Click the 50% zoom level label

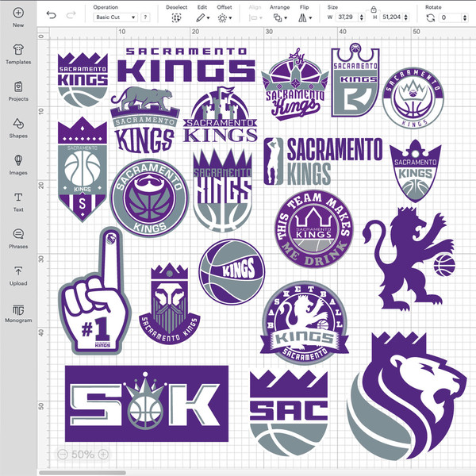click(x=83, y=454)
